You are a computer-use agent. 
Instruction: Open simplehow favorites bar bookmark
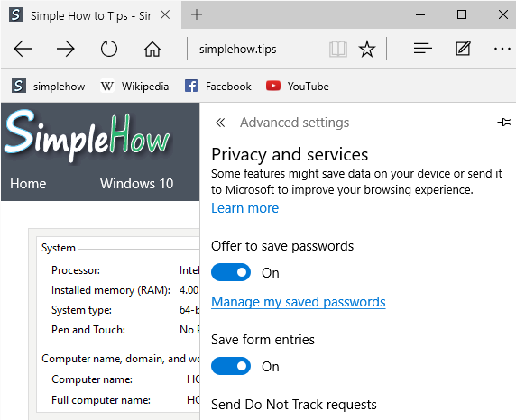pos(48,87)
